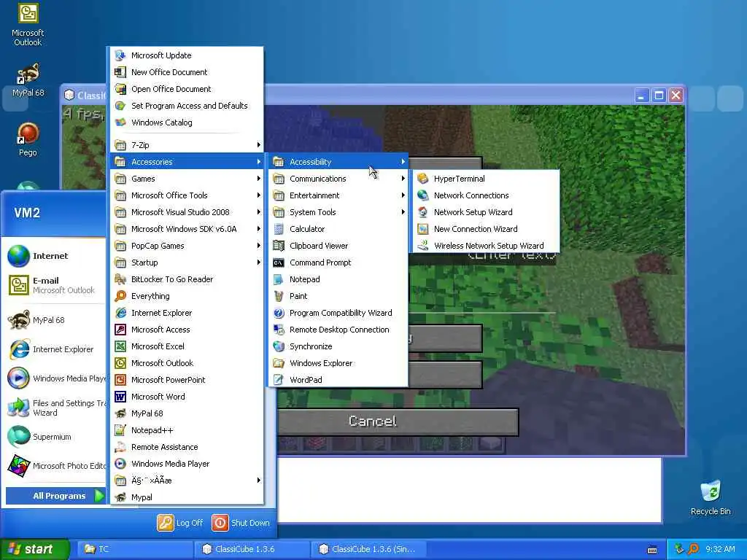Open the Recycle Bin
Viewport: 747px width, 560px height.
(711, 497)
